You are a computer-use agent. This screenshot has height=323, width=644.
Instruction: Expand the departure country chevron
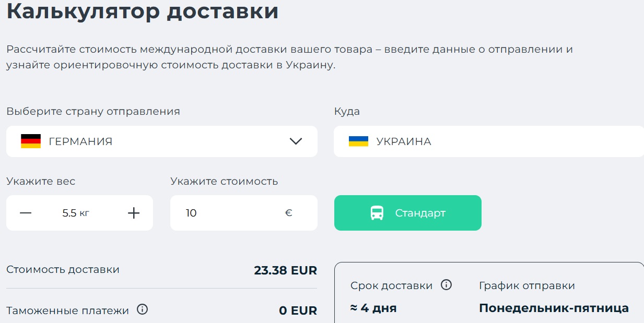[296, 141]
